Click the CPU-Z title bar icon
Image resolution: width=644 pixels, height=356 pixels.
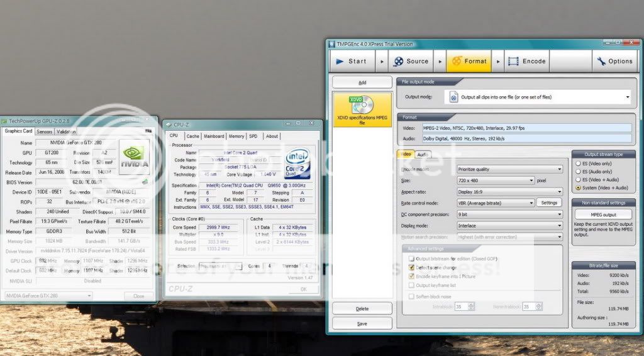pyautogui.click(x=169, y=125)
